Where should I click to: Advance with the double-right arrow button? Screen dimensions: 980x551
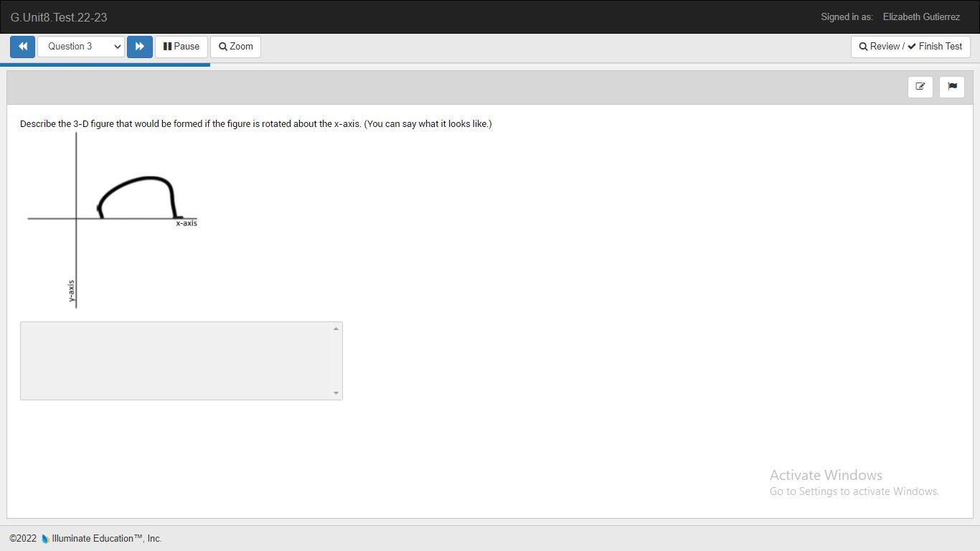pos(140,47)
